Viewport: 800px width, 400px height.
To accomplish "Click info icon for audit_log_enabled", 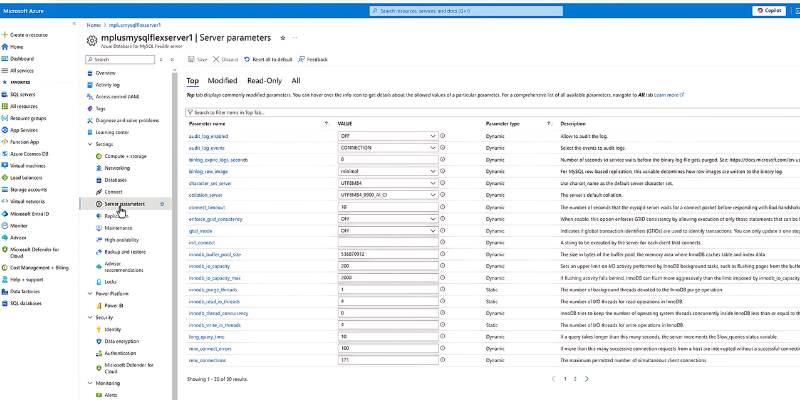I will (x=443, y=136).
